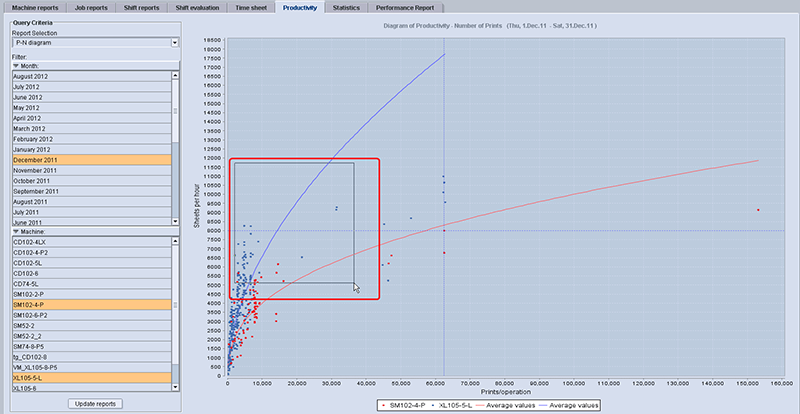Image resolution: width=800 pixels, height=414 pixels.
Task: Select February 2012 month entry
Action: (x=92, y=139)
